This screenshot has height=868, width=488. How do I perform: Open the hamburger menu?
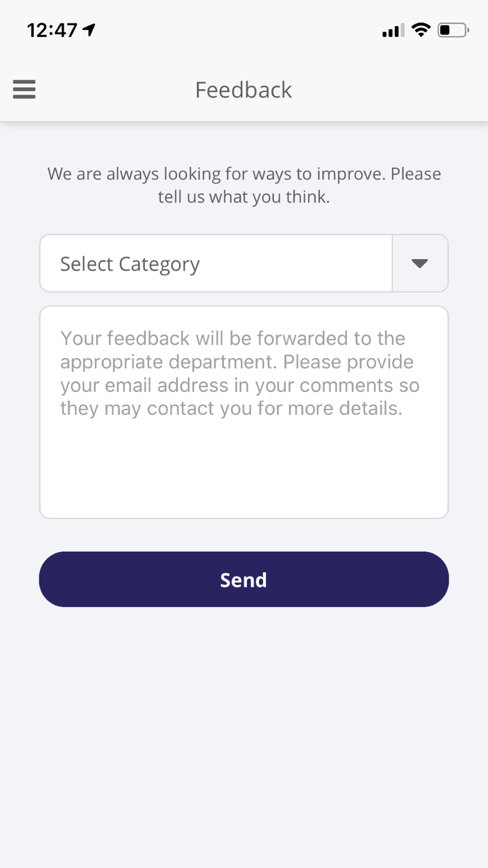tap(24, 89)
